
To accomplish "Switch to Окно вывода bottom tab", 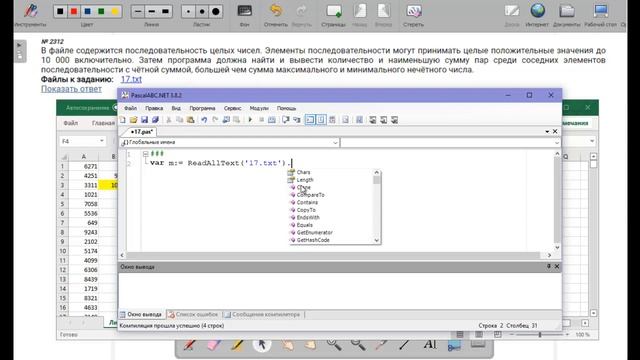I will tap(141, 314).
